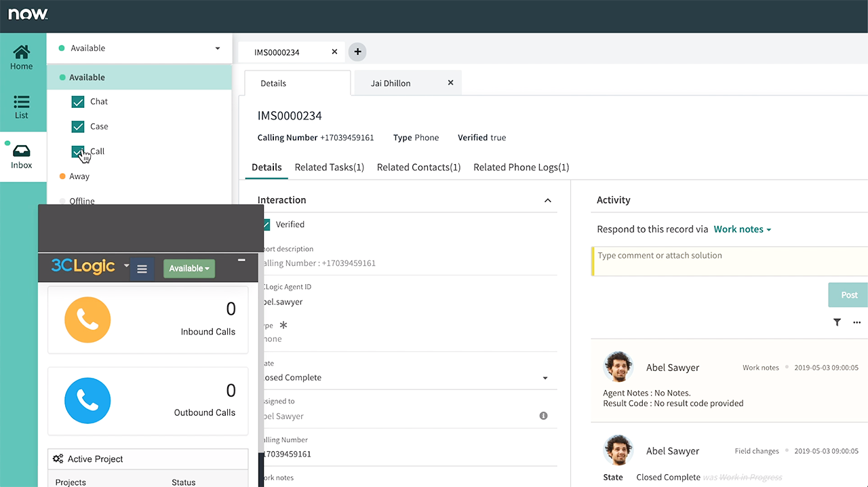This screenshot has height=487, width=868.
Task: Uncheck the Case checkbox
Action: 78,127
